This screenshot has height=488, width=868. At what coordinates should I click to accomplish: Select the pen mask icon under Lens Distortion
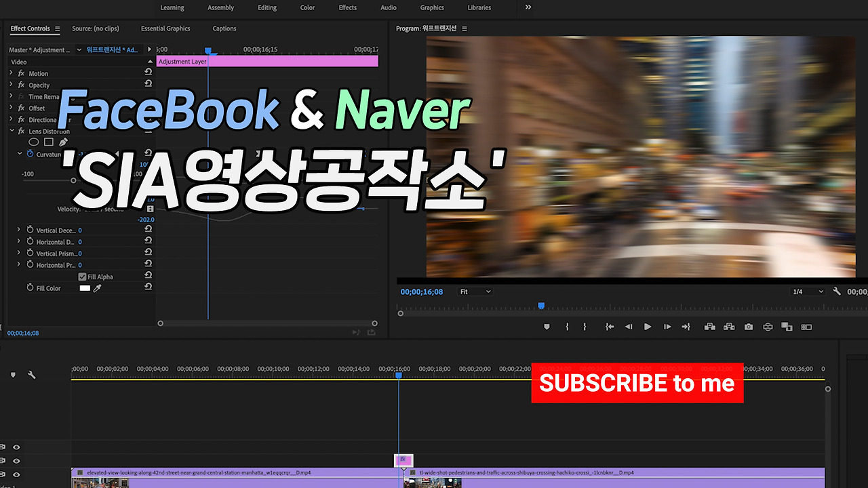click(x=63, y=142)
